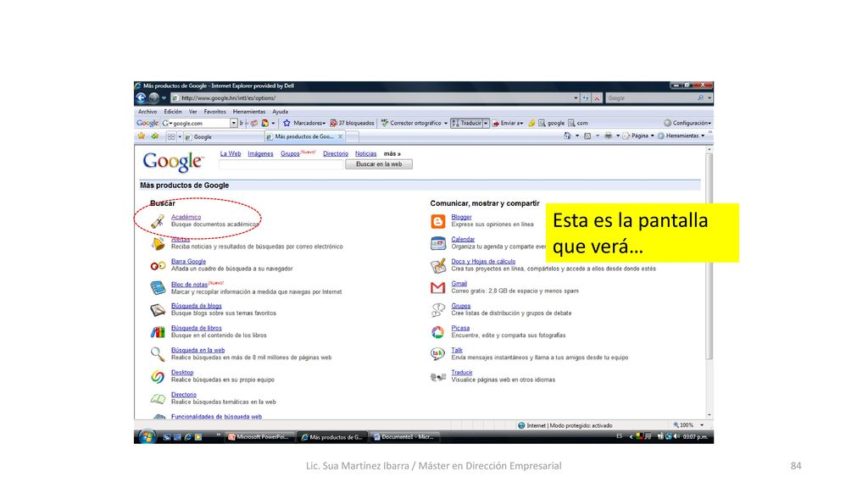This screenshot has height=488, width=868.
Task: Switch to Microsoft PowerPoint in the taskbar
Action: [259, 437]
